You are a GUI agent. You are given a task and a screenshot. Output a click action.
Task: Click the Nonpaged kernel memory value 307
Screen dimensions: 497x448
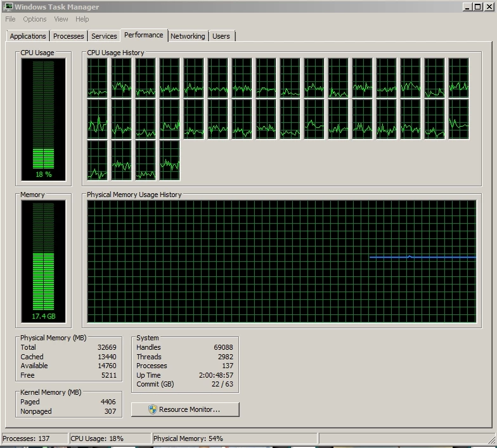[x=110, y=411]
